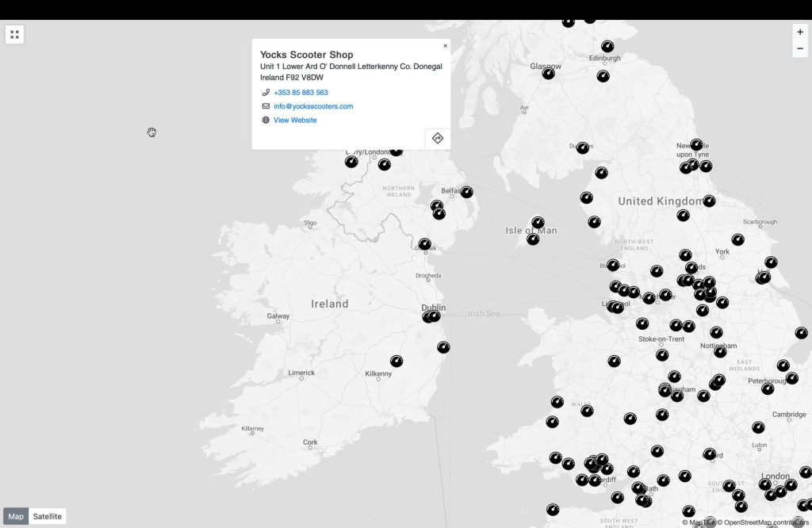Zoom in with the plus button
This screenshot has width=812, height=528.
pos(799,33)
